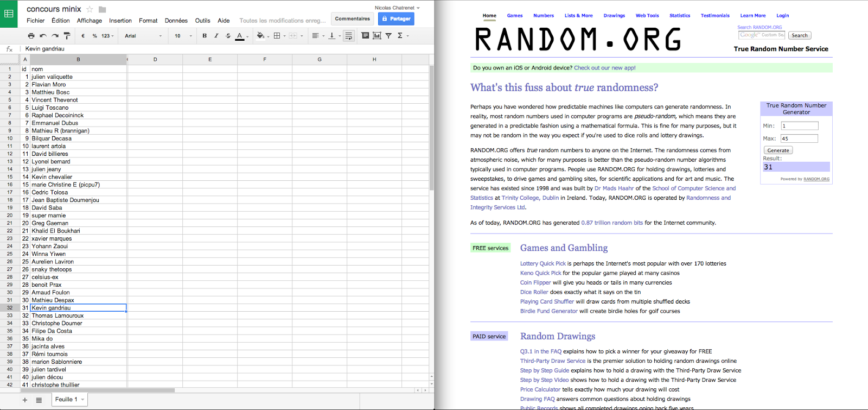
Task: Open Nicolas Chatrenet account dropdown
Action: 397,8
